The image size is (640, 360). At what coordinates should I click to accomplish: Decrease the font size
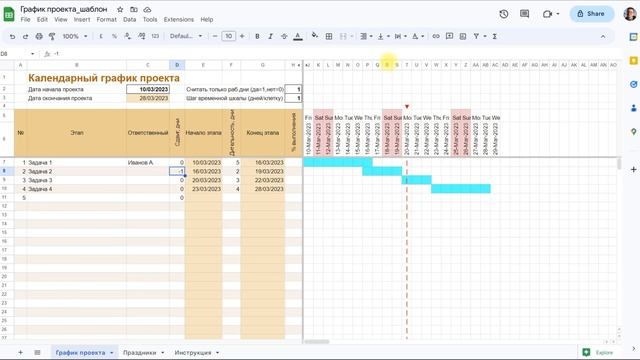(215, 36)
